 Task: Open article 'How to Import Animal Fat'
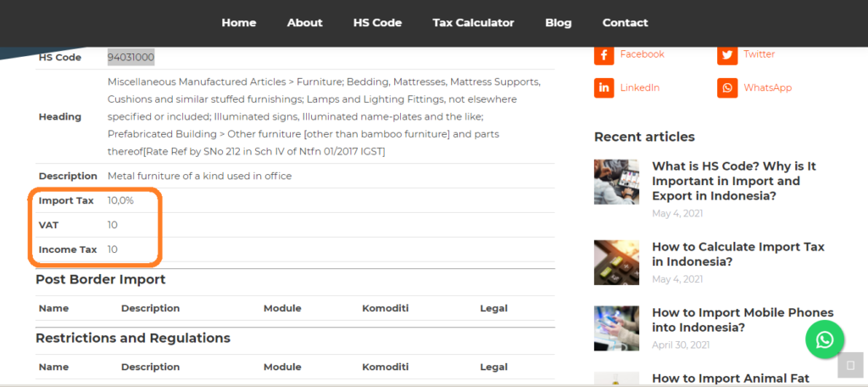[731, 379]
